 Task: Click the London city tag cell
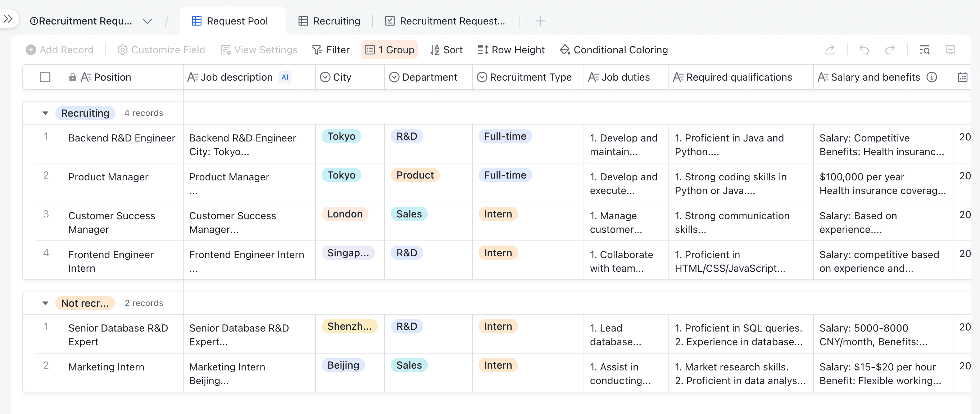point(345,214)
